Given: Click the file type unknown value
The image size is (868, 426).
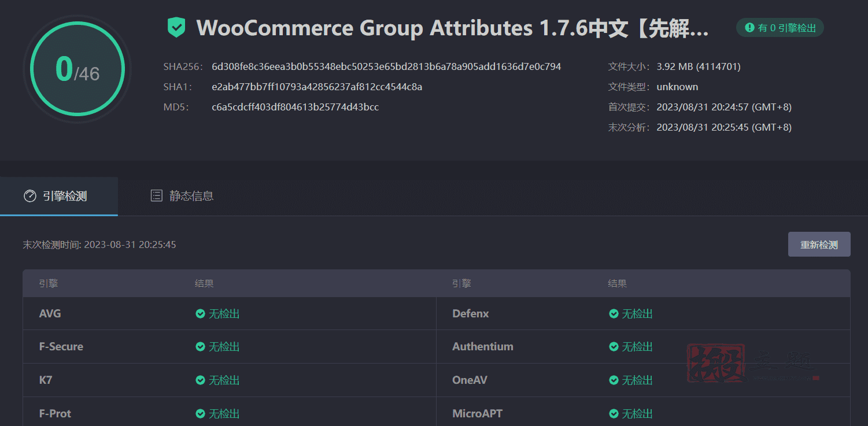Looking at the screenshot, I should [677, 87].
